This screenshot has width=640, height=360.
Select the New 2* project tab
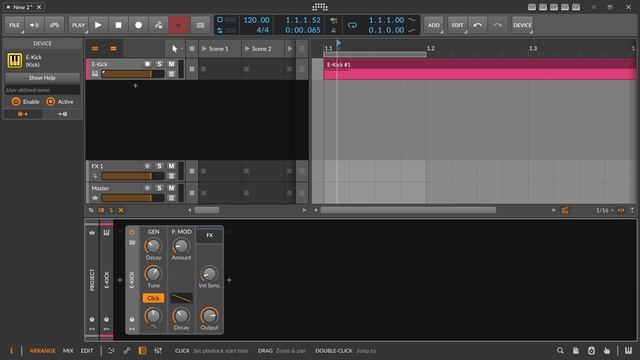(22, 7)
